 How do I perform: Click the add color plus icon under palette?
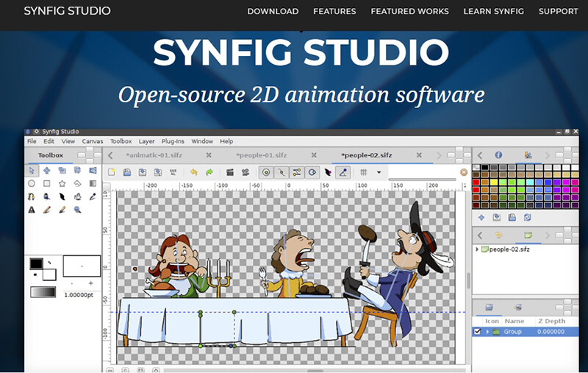[x=481, y=217]
